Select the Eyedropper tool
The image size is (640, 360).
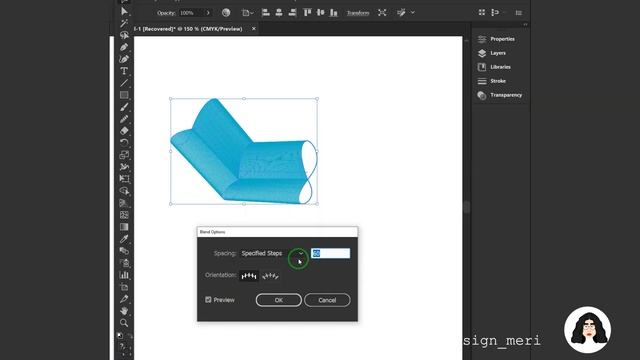click(124, 239)
